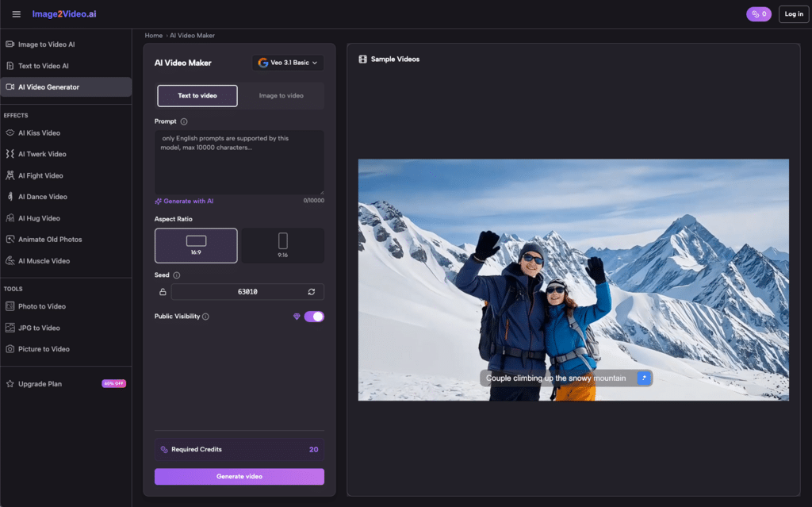Open the Veo 3.1 Basic model dropdown
The height and width of the screenshot is (507, 812).
(x=287, y=63)
